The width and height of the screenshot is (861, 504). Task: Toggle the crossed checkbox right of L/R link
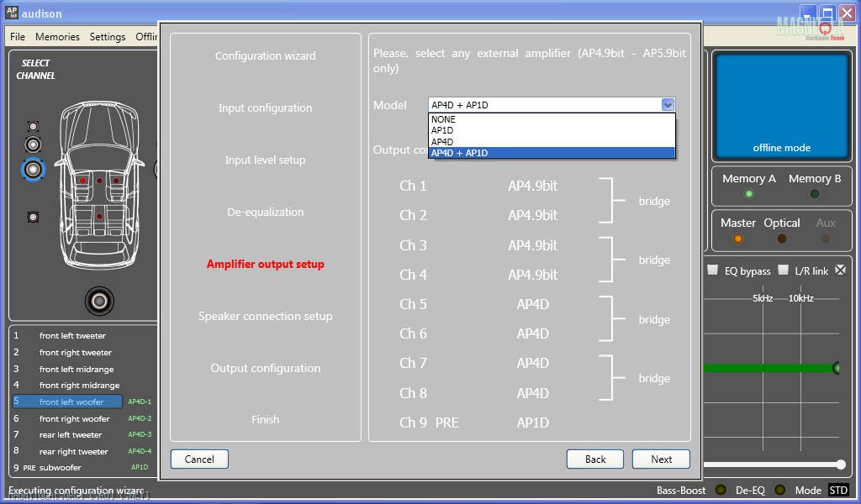click(840, 270)
